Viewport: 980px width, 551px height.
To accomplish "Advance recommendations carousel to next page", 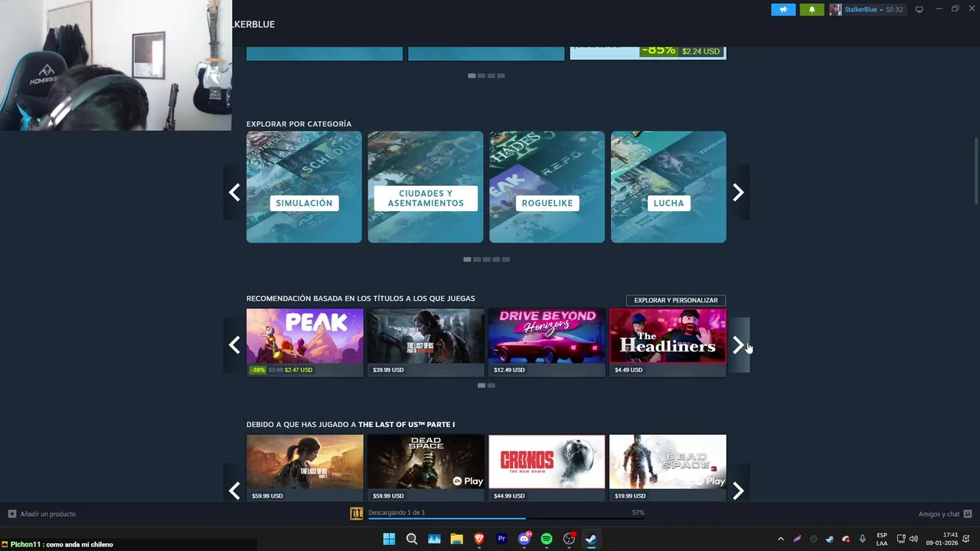I will pos(738,345).
